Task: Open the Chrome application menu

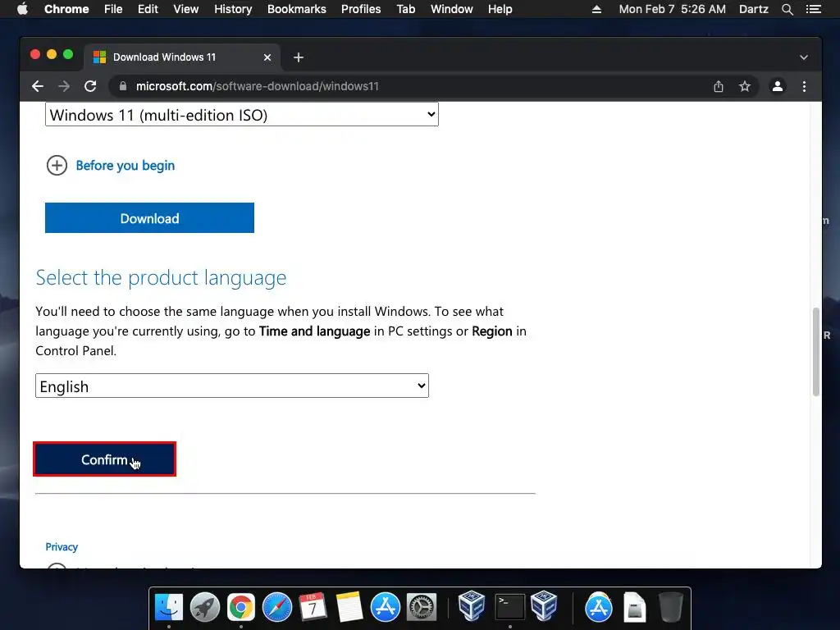Action: pyautogui.click(x=66, y=9)
